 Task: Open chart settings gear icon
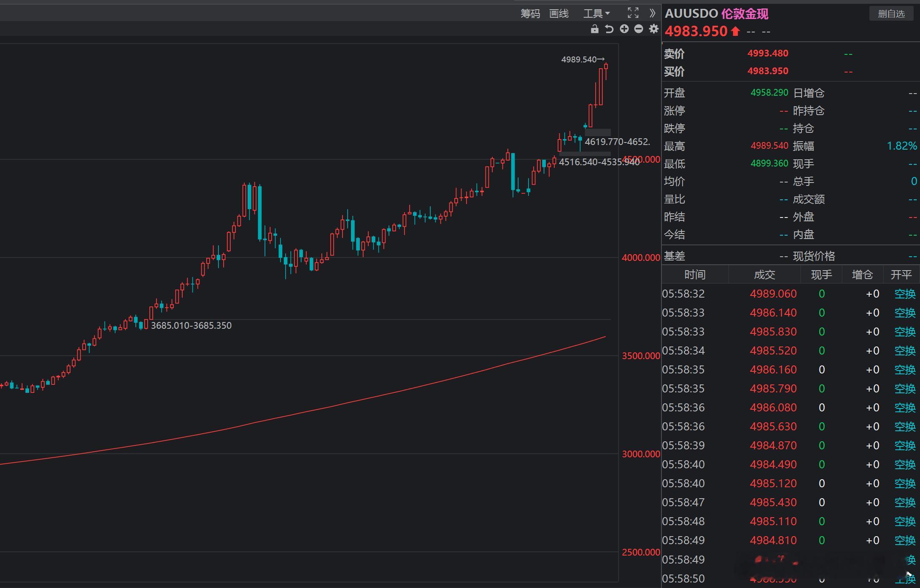pos(653,29)
